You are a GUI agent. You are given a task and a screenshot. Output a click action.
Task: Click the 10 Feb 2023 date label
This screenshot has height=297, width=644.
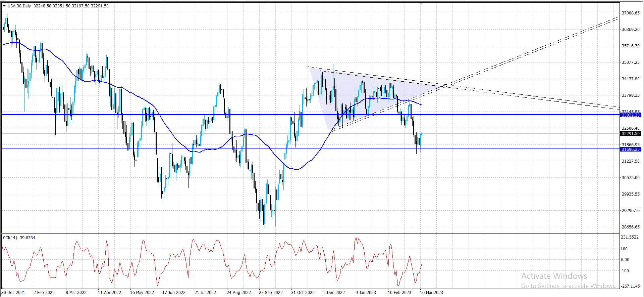pyautogui.click(x=399, y=293)
